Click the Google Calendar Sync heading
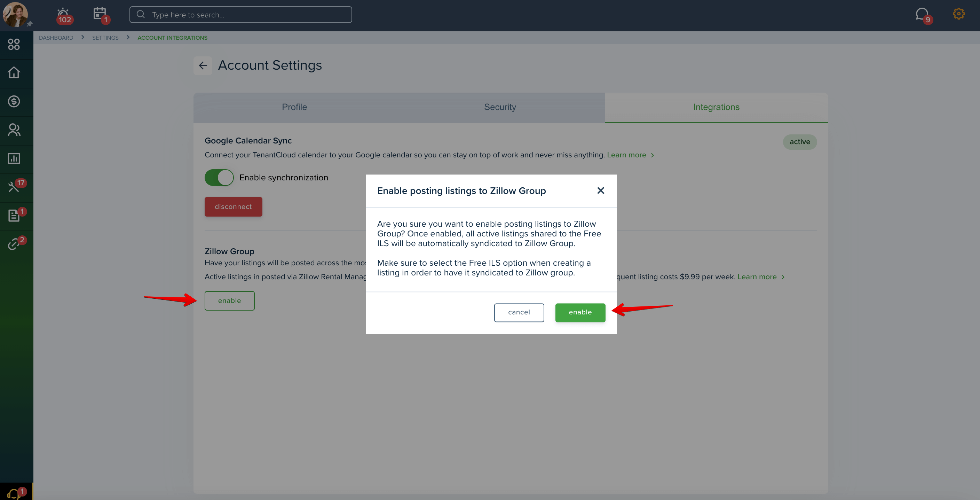This screenshot has height=500, width=980. point(248,141)
